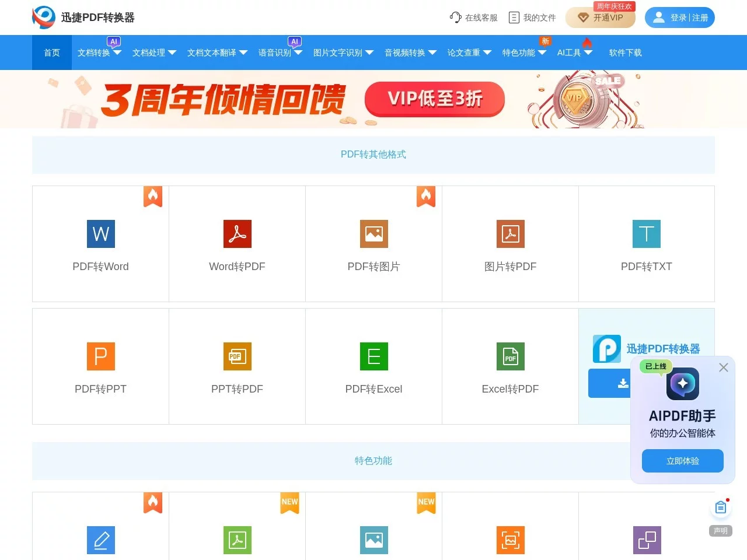Click the Excel转PDF tool icon
Viewport: 747px width, 560px height.
coord(510,356)
